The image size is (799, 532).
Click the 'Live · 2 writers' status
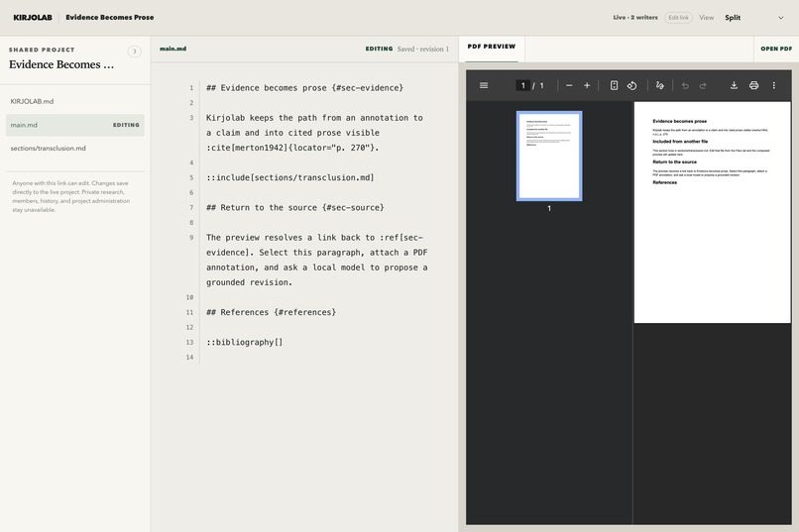click(x=635, y=17)
